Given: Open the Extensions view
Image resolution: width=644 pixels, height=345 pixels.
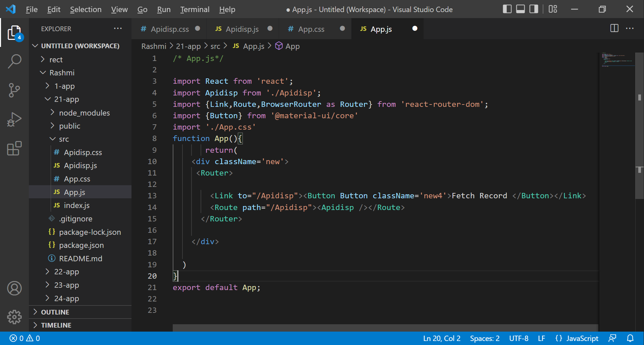Looking at the screenshot, I should pyautogui.click(x=14, y=148).
